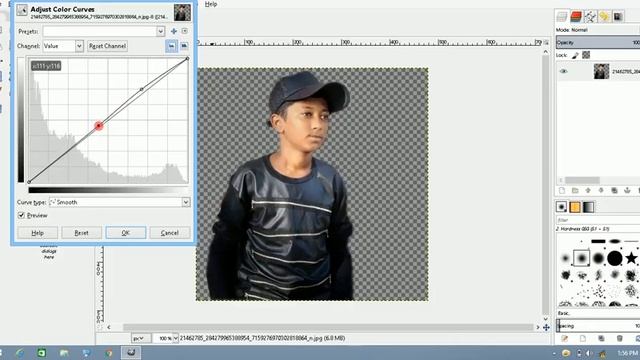The image size is (640, 360).
Task: Toggle lock alpha channel checkerboard icon
Action: click(x=586, y=55)
